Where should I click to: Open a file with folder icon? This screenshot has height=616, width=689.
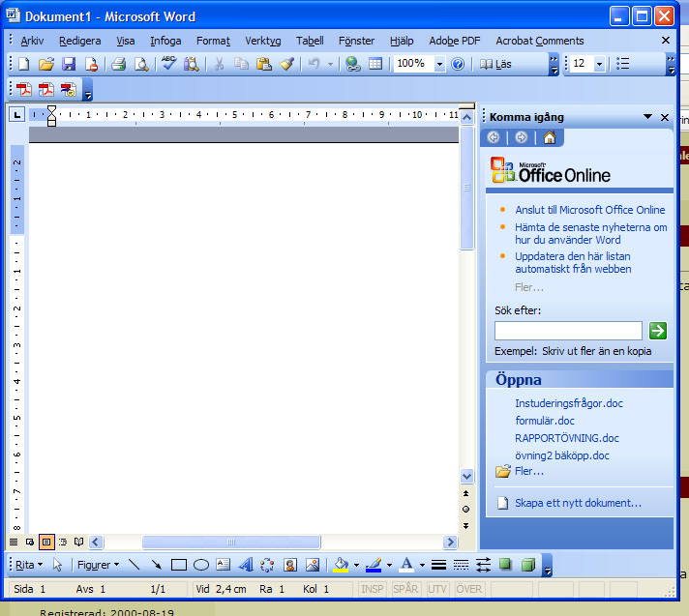(x=46, y=64)
